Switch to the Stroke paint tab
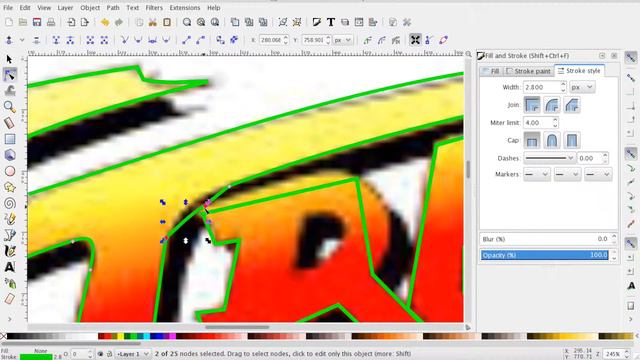 click(529, 71)
